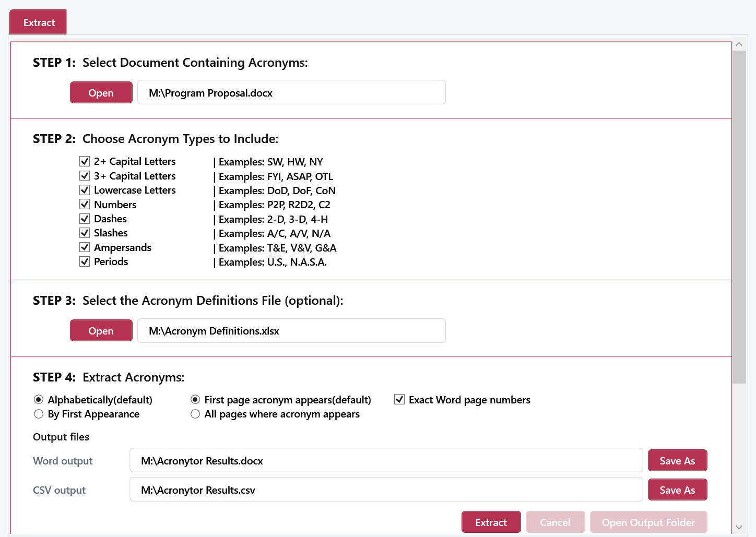
Task: Select Alphabetically(default) sorting
Action: [x=39, y=400]
